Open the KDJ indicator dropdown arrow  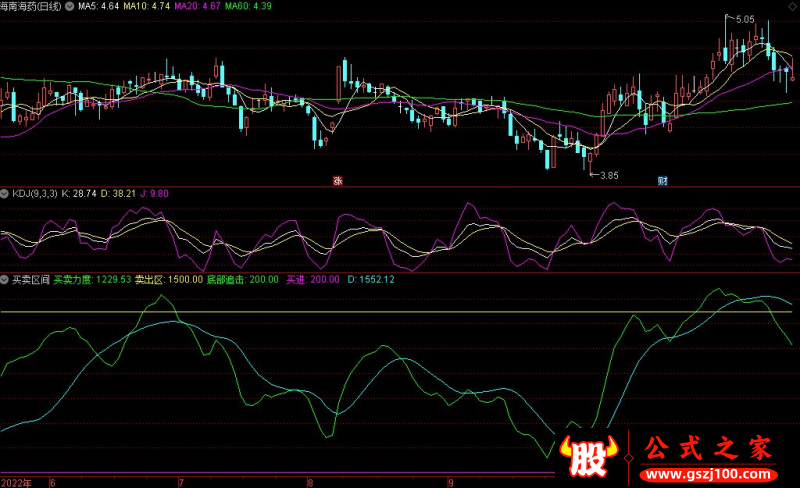5,193
